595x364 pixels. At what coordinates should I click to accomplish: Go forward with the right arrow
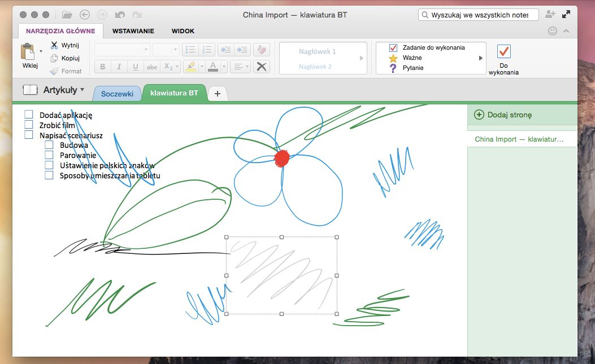pos(102,15)
